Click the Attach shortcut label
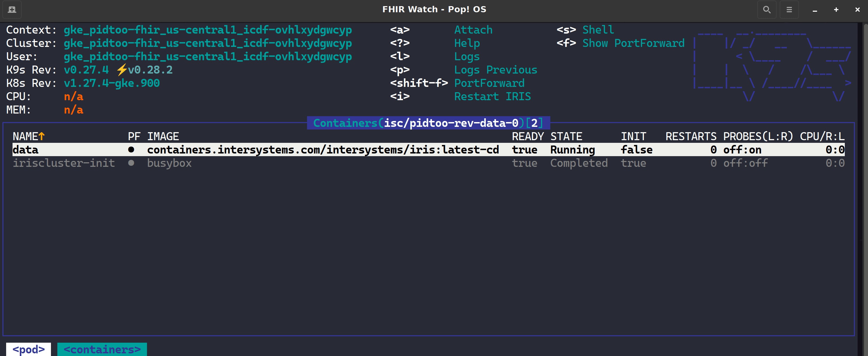The image size is (868, 356). (x=473, y=30)
